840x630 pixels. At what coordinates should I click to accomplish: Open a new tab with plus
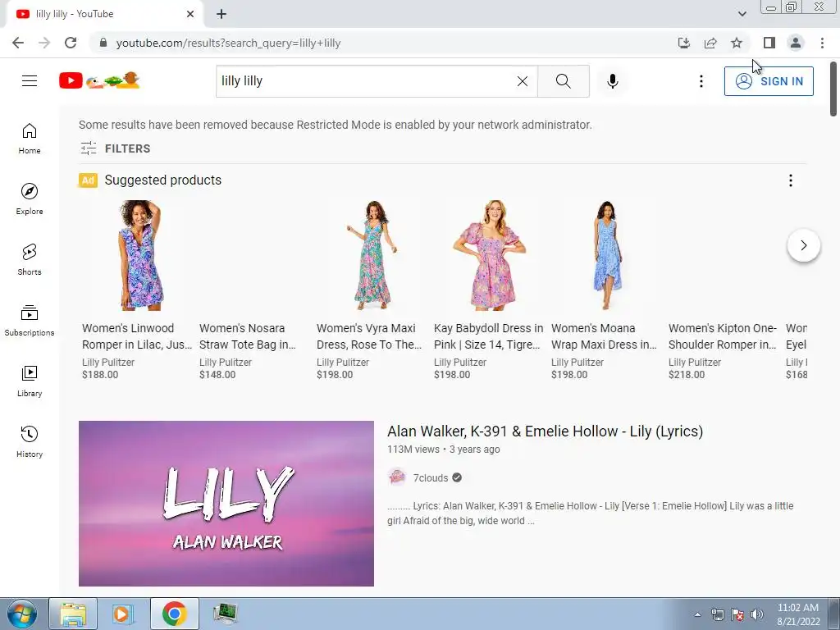pyautogui.click(x=221, y=14)
